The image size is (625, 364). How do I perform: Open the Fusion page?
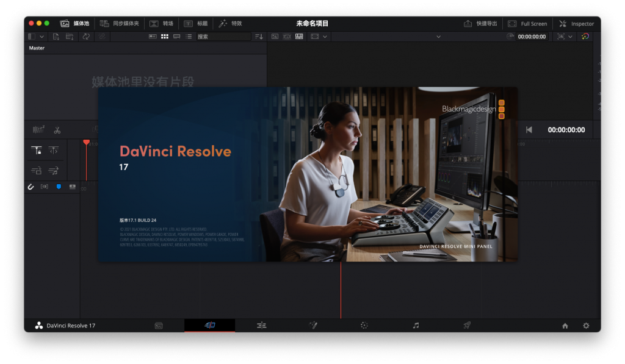(313, 326)
